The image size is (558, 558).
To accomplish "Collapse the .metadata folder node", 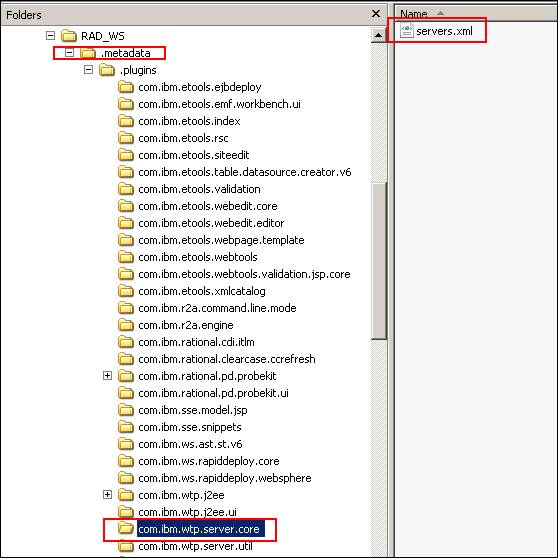I will (x=69, y=53).
